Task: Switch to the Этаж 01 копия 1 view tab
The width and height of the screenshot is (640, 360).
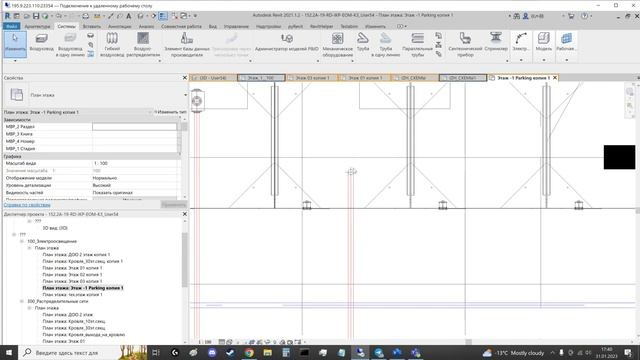Action: (364, 78)
